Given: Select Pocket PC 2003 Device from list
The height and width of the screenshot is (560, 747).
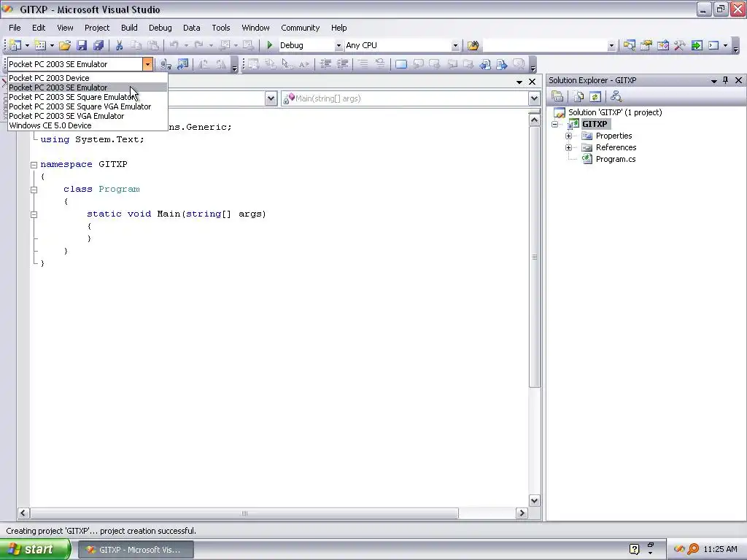Looking at the screenshot, I should tap(88, 78).
